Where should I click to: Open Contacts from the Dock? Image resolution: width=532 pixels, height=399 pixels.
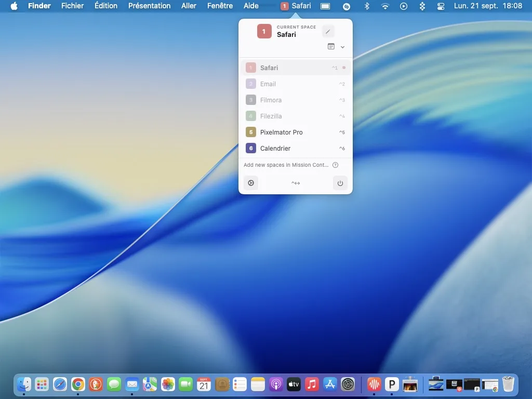[x=222, y=384]
